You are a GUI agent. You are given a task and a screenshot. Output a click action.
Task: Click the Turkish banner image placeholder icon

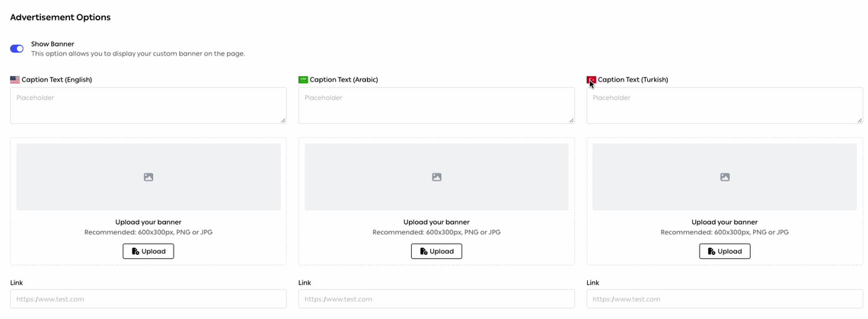[x=725, y=177]
